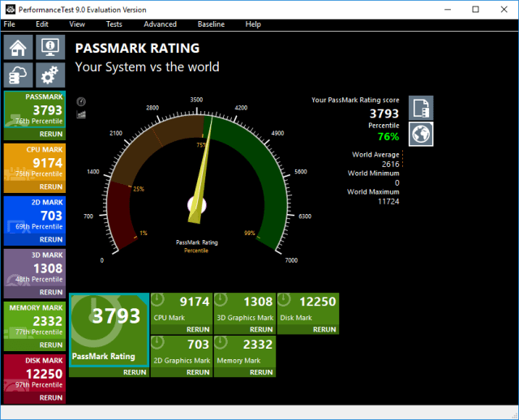Select the DISK MARK 12250 sidebar tile

tap(35, 373)
